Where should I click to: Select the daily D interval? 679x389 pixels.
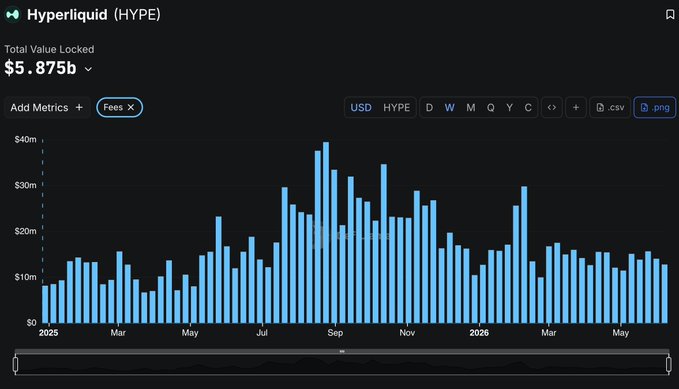pyautogui.click(x=429, y=107)
